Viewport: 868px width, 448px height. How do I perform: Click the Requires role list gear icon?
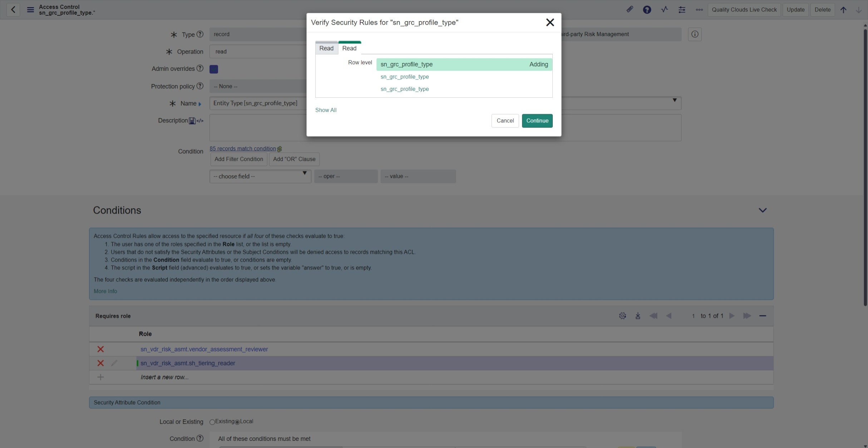[x=622, y=316]
